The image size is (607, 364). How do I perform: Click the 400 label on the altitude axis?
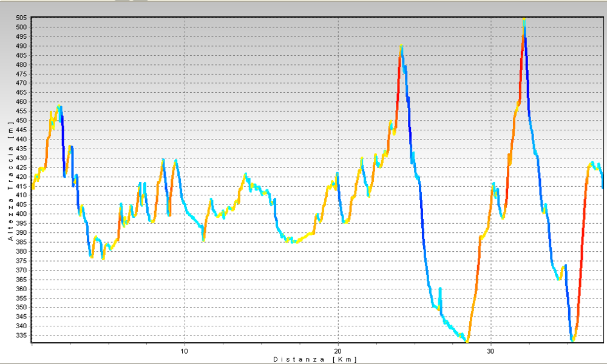22,214
